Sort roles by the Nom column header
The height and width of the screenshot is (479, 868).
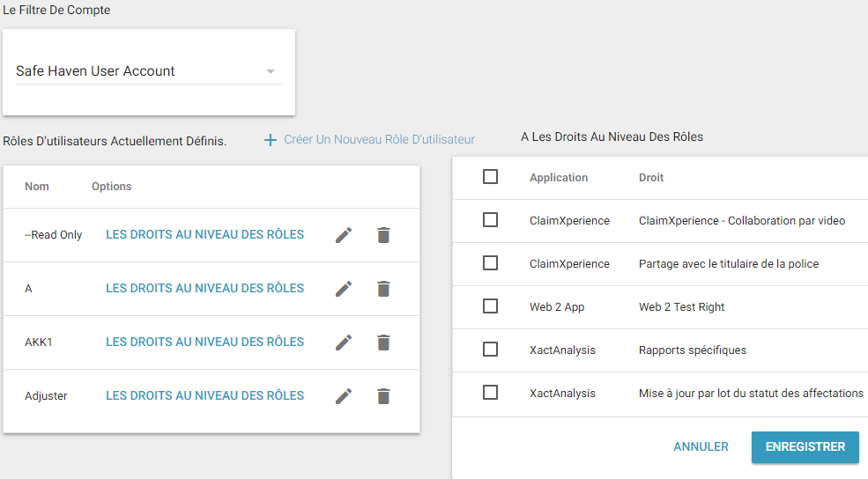click(x=37, y=187)
